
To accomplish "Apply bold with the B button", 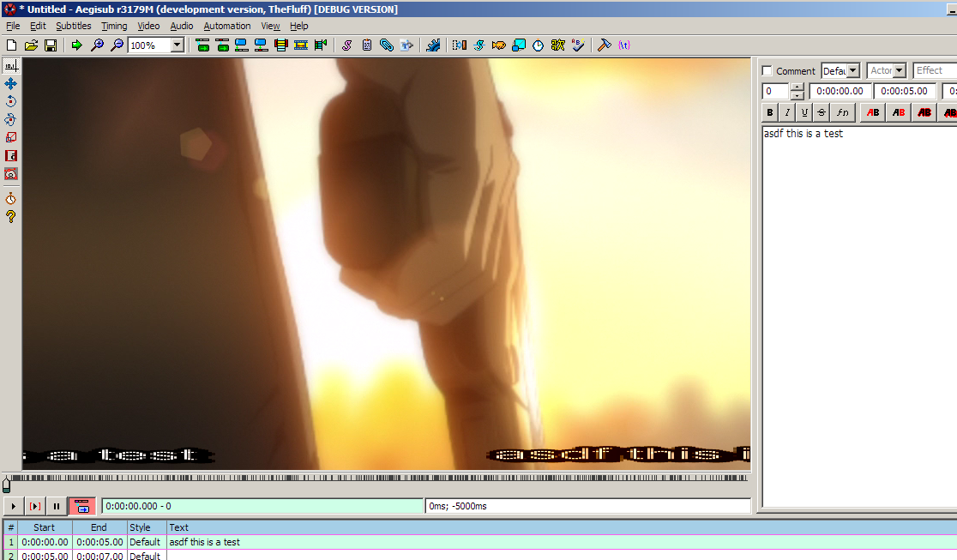I will [769, 112].
